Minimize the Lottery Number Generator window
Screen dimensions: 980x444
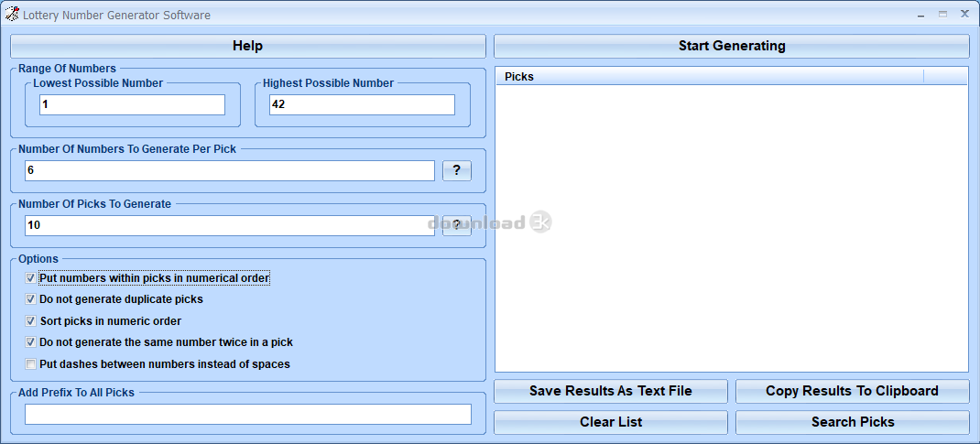point(921,15)
